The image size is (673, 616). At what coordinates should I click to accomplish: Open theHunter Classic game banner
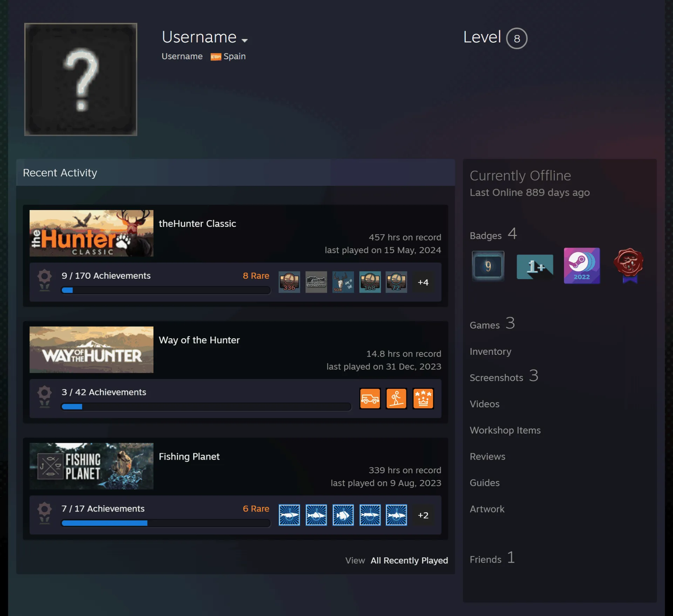pos(91,233)
